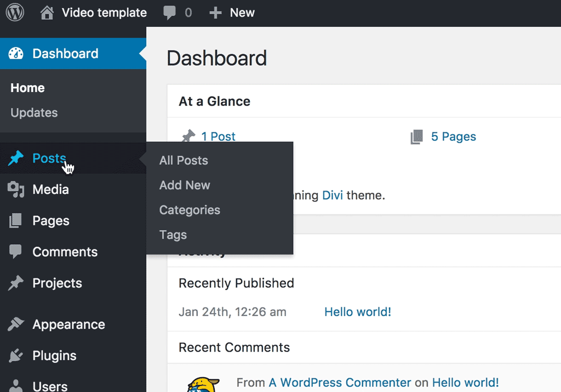Expand the Posts sidebar section
The image size is (561, 392).
pyautogui.click(x=49, y=158)
